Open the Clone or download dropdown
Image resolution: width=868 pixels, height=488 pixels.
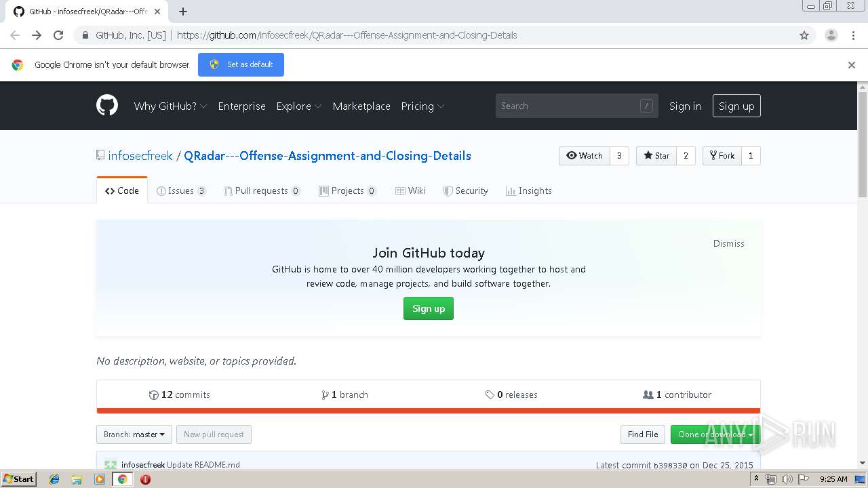coord(715,434)
